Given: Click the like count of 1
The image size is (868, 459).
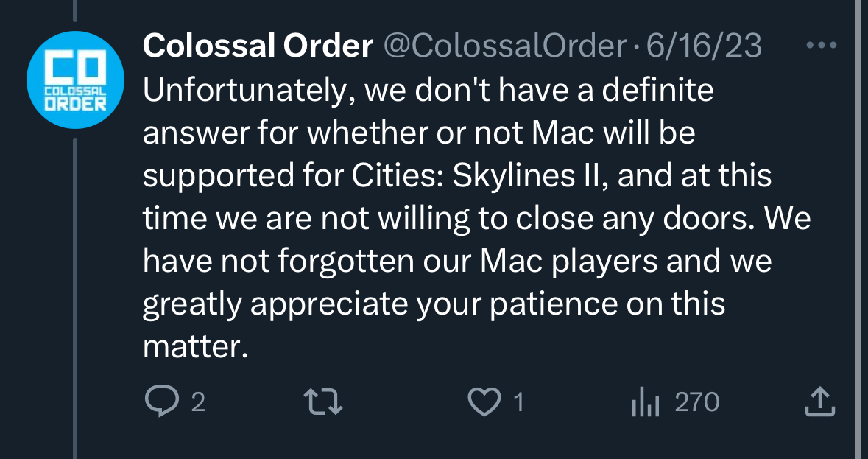Looking at the screenshot, I should pos(518,402).
